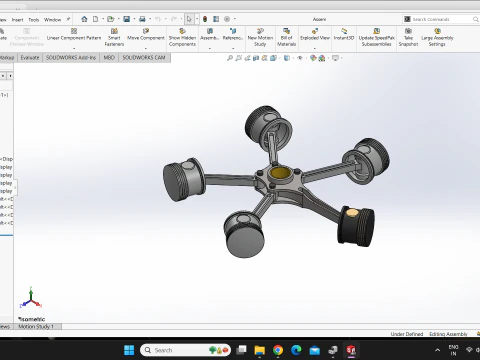
Task: Switch to the MBD tab
Action: 109,58
